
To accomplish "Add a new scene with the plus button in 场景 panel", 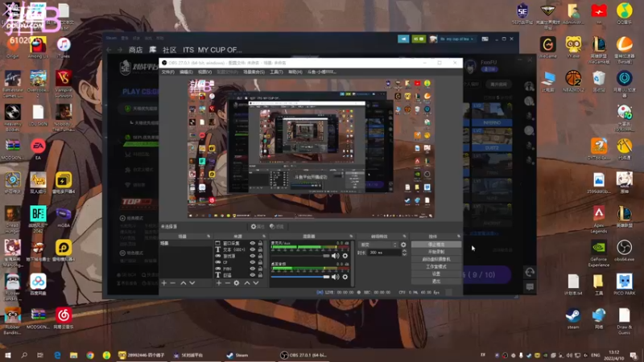I will (x=164, y=283).
